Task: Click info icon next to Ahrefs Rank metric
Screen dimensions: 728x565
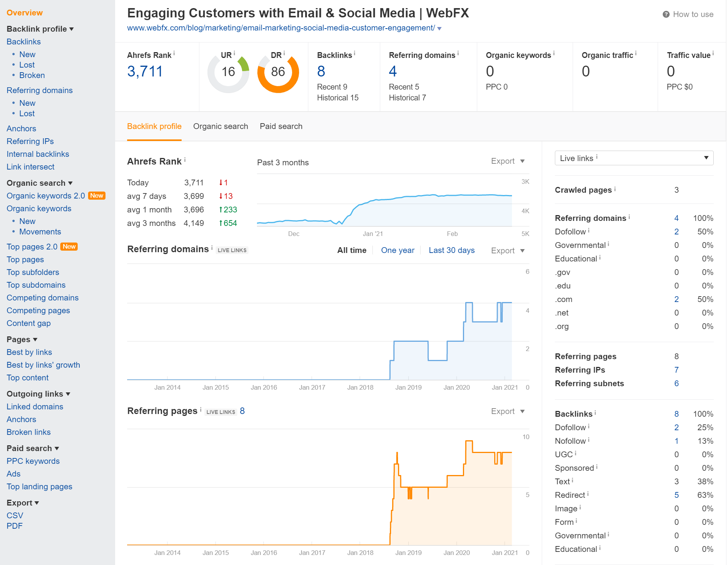Action: click(x=174, y=53)
